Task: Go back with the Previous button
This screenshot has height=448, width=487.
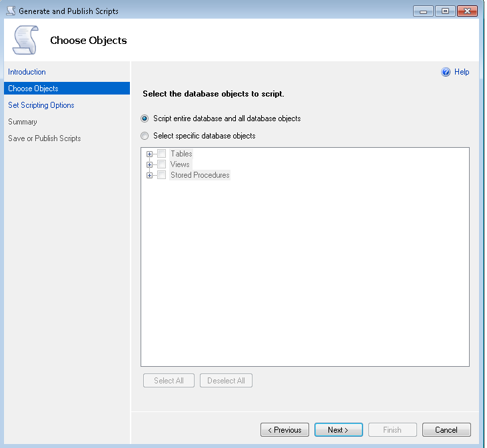Action: point(284,430)
